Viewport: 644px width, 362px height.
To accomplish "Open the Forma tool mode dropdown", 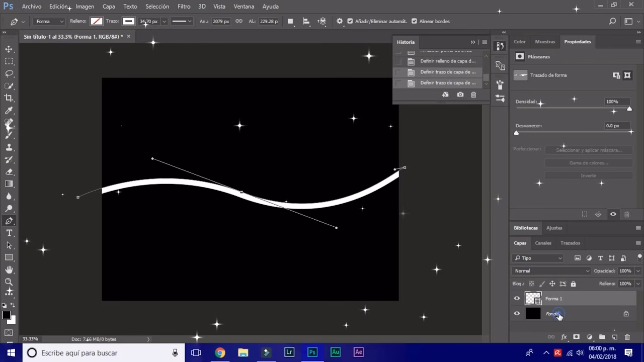I will (49, 21).
